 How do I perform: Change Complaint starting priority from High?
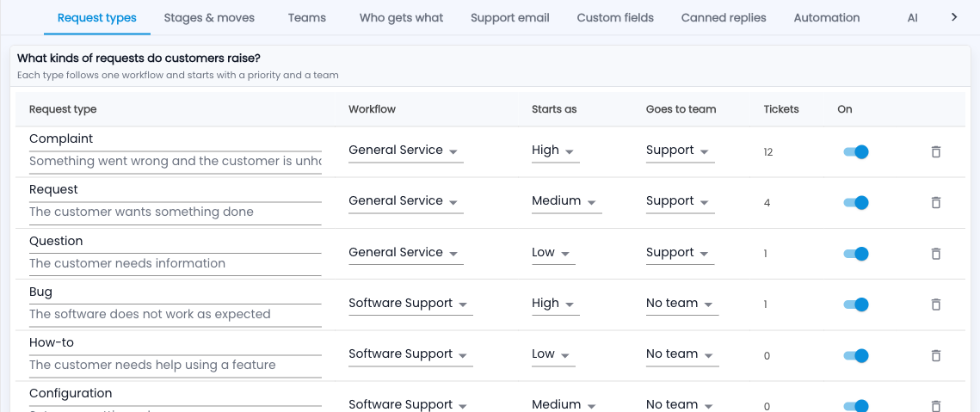tap(556, 151)
